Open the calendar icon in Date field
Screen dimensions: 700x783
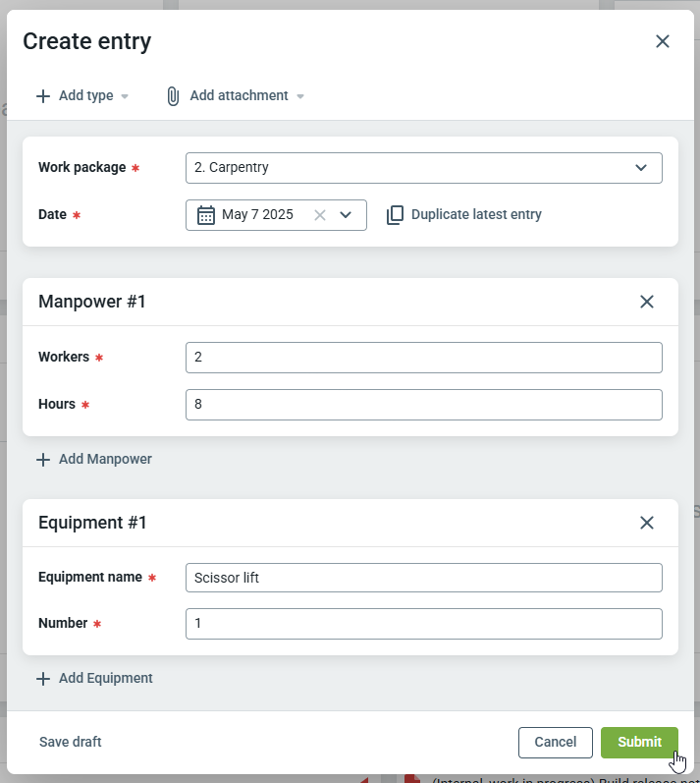pyautogui.click(x=206, y=215)
